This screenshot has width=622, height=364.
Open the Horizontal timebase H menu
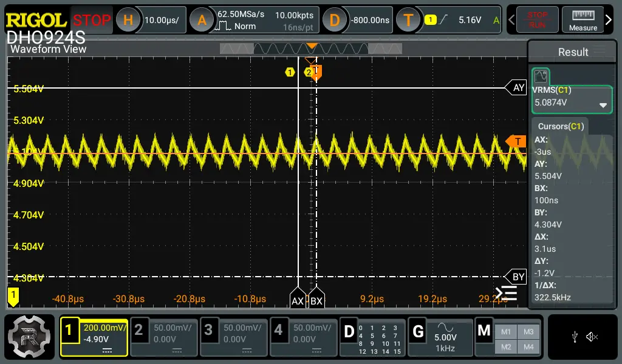[x=128, y=20]
